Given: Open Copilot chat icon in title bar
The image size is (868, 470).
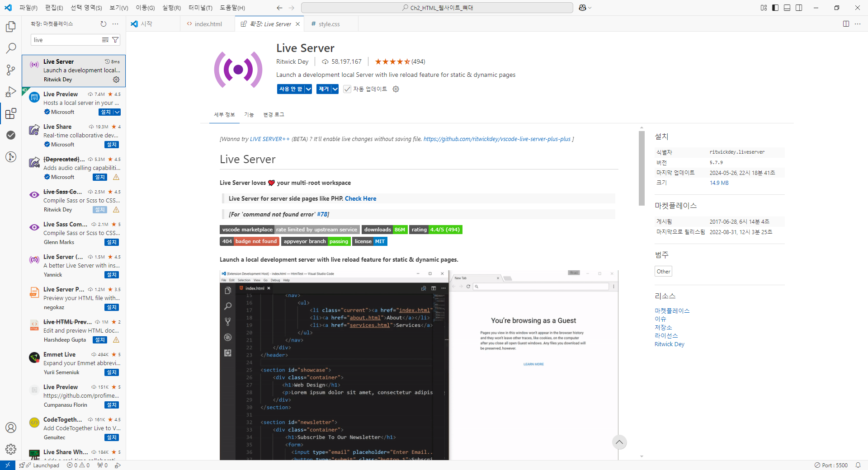Looking at the screenshot, I should tap(582, 8).
